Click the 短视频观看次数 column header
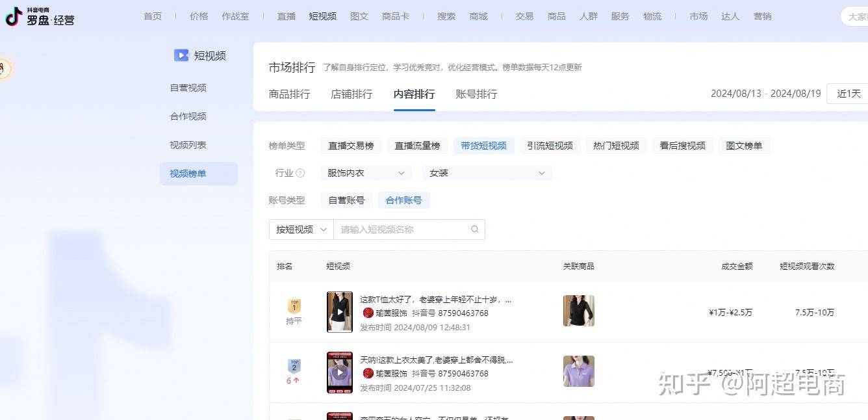The width and height of the screenshot is (868, 420). coord(807,266)
